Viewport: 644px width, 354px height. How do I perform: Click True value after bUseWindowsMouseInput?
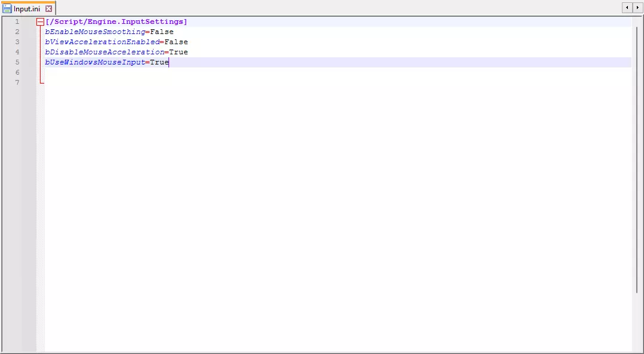tap(160, 62)
